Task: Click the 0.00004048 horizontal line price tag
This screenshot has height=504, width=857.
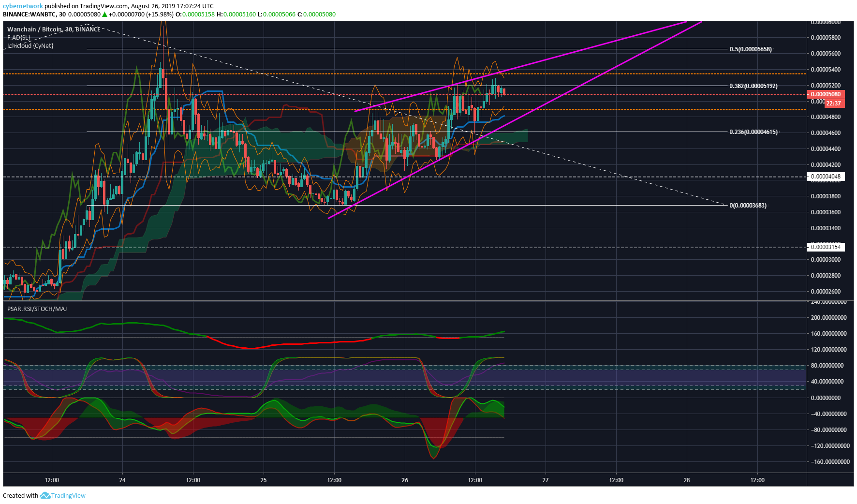Action: [x=826, y=177]
